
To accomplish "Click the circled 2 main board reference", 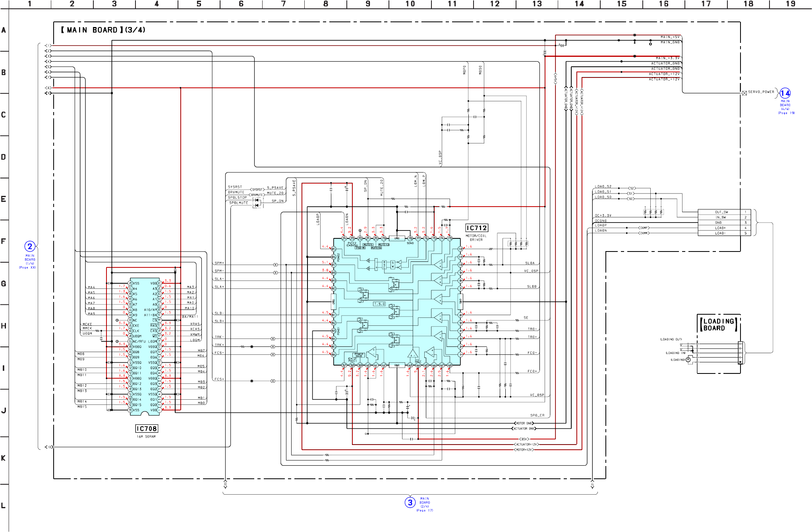I will click(x=30, y=246).
